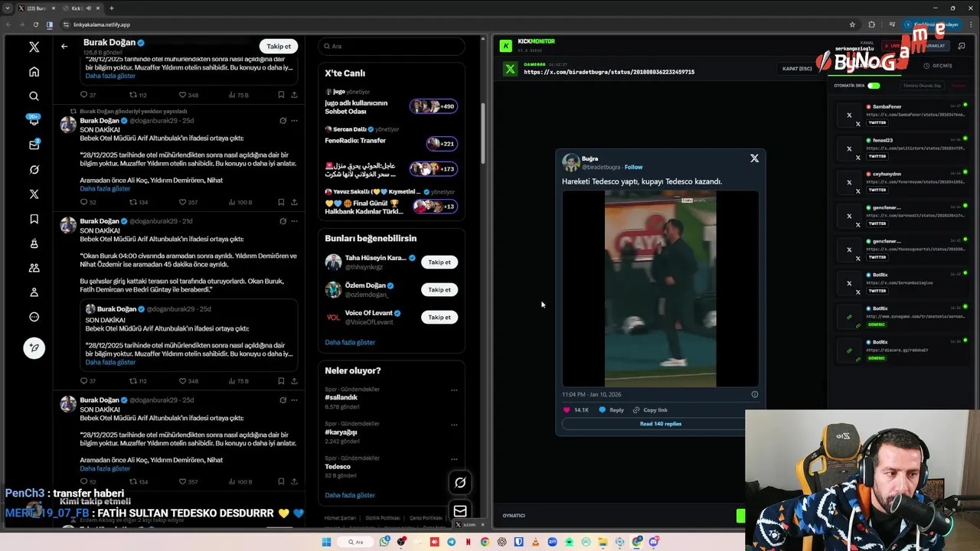This screenshot has height=551, width=980.
Task: Open a new Chrome tab with the plus button
Action: (112, 8)
